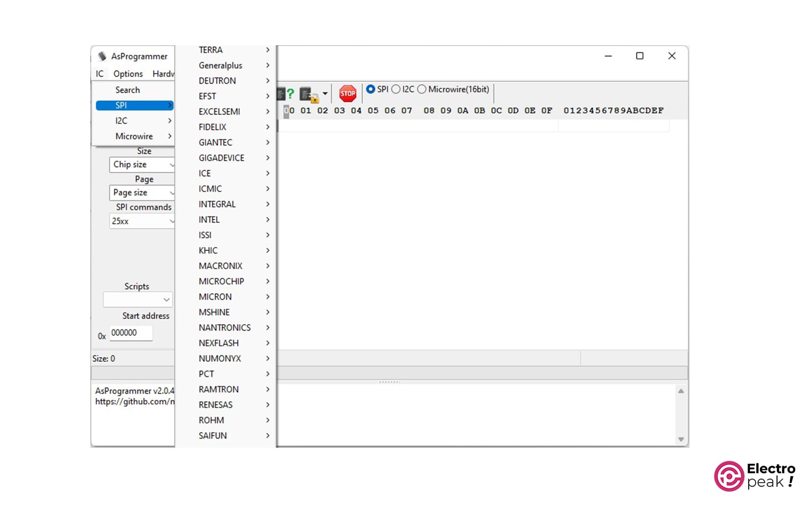Select the Microwire(16bit) radio button
This screenshot has height=508, width=812.
(422, 89)
